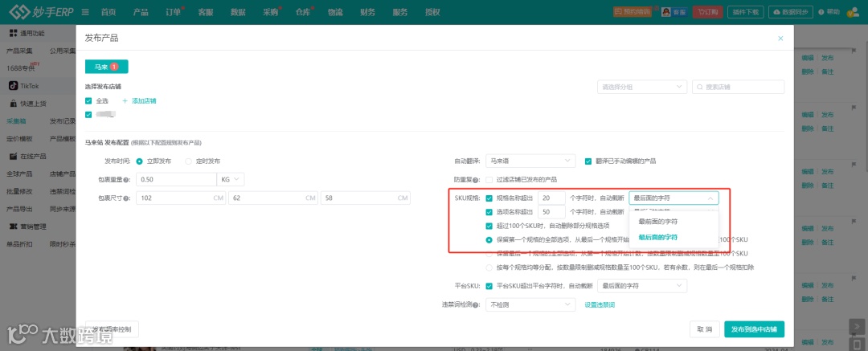Select 按每个规格均等分配 radio option
Image resolution: width=868 pixels, height=351 pixels.
point(489,267)
